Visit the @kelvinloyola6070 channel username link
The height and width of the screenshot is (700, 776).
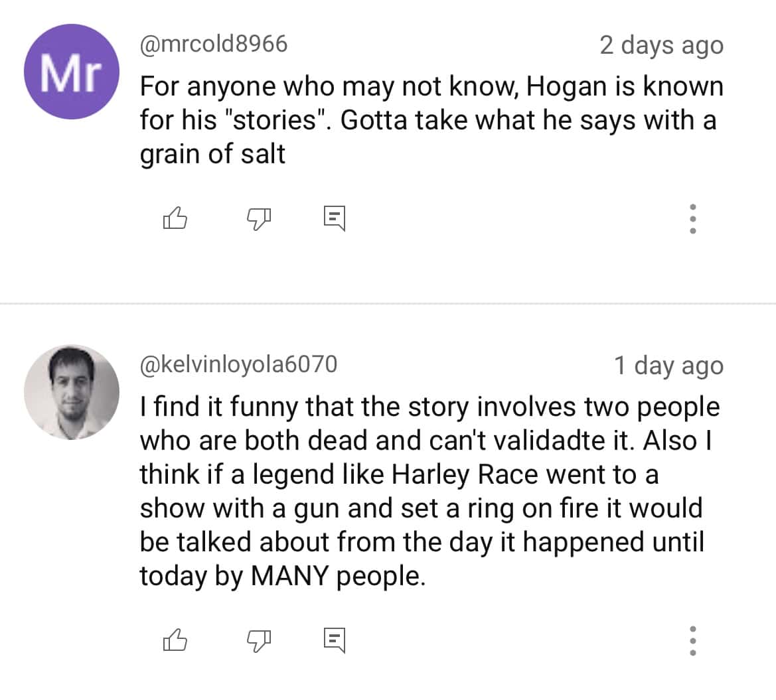pyautogui.click(x=238, y=364)
